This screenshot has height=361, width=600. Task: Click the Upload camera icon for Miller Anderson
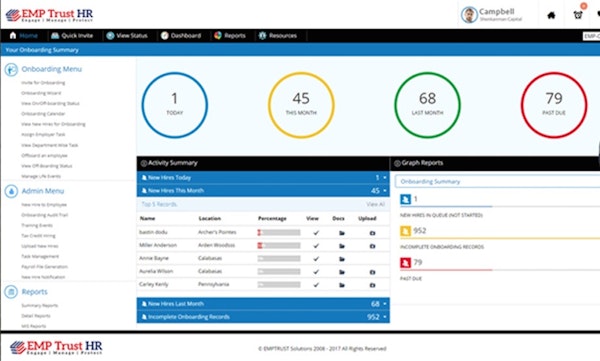[x=372, y=246]
